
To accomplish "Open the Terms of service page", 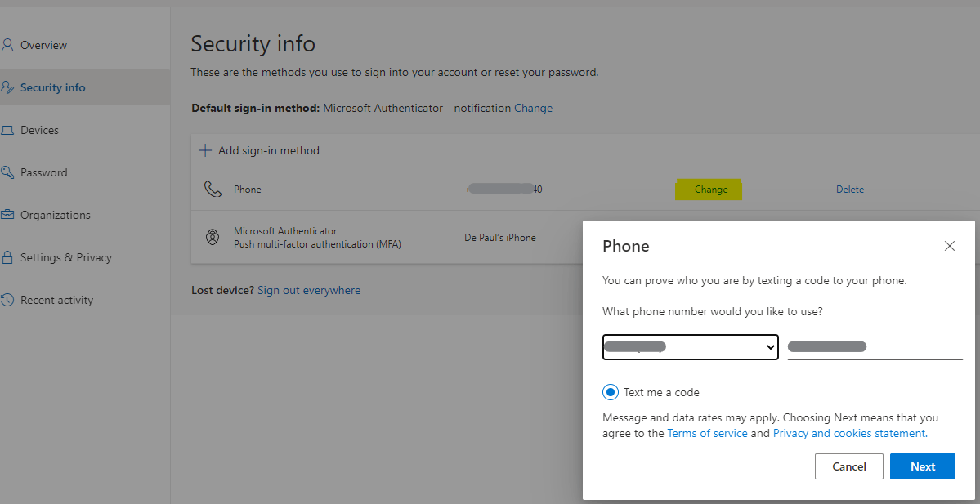I will pos(707,433).
